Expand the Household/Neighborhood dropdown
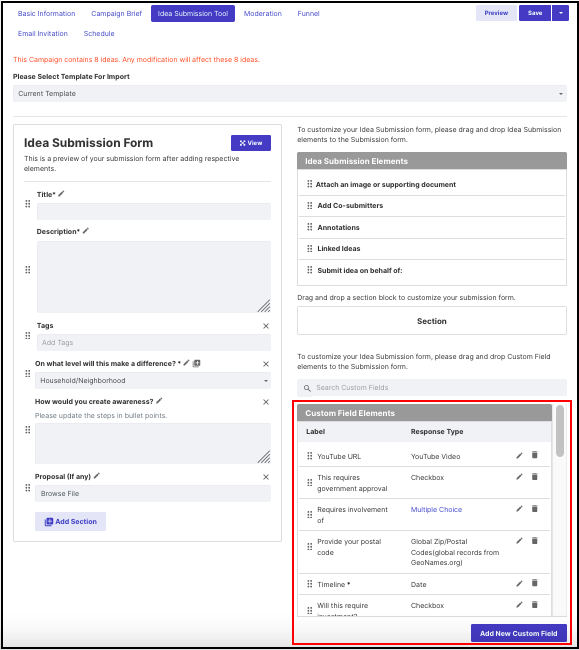This screenshot has height=650, width=579. point(153,381)
